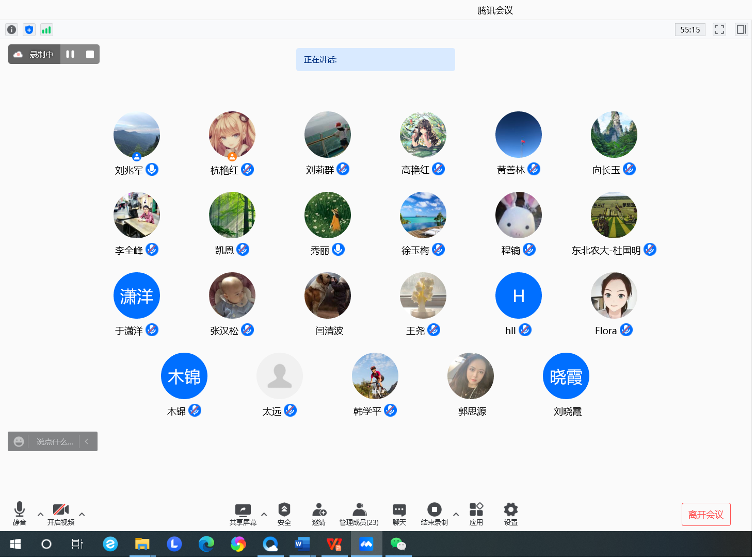Click the blue security shield icon
The image size is (755, 560).
point(29,30)
